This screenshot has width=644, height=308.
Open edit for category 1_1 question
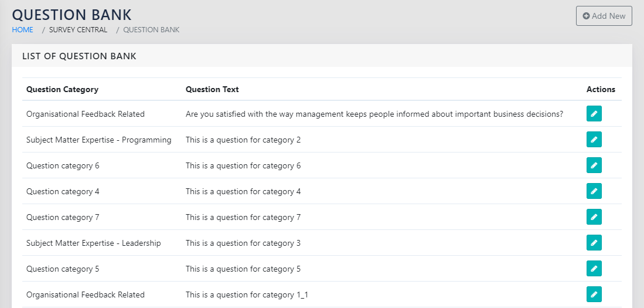pyautogui.click(x=594, y=295)
